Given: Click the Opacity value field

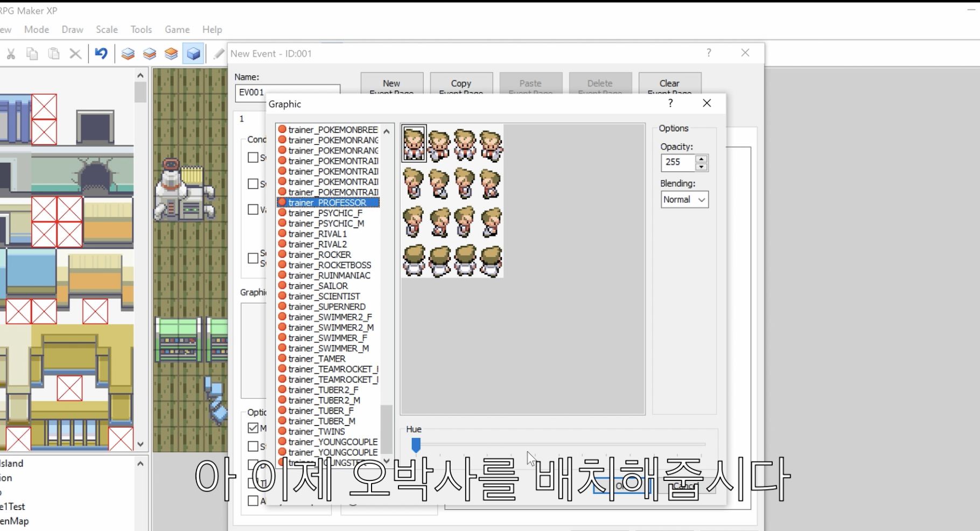Looking at the screenshot, I should 678,162.
